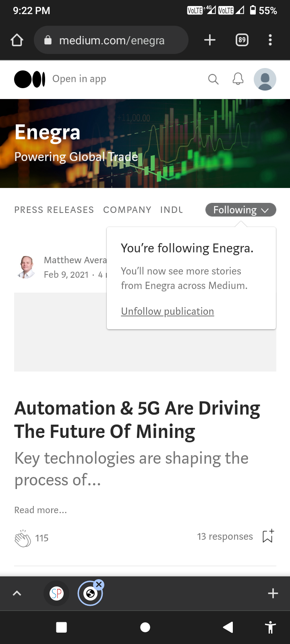Close the floating browser bubble
The image size is (290, 644).
point(99,584)
